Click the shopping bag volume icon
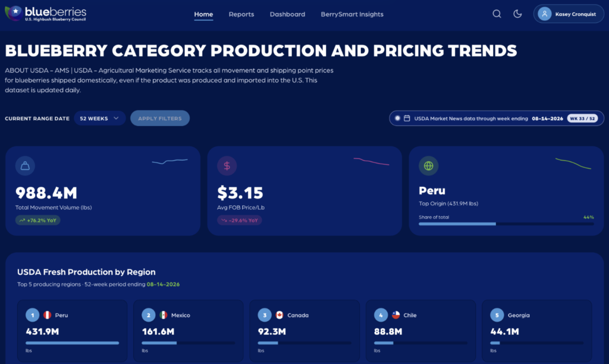609x364 pixels. [x=25, y=166]
